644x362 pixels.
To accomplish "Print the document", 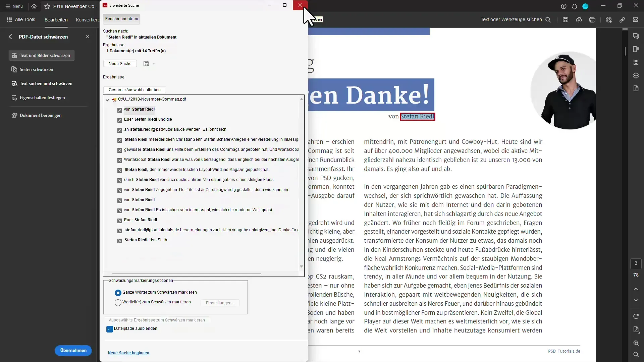I will [592, 19].
